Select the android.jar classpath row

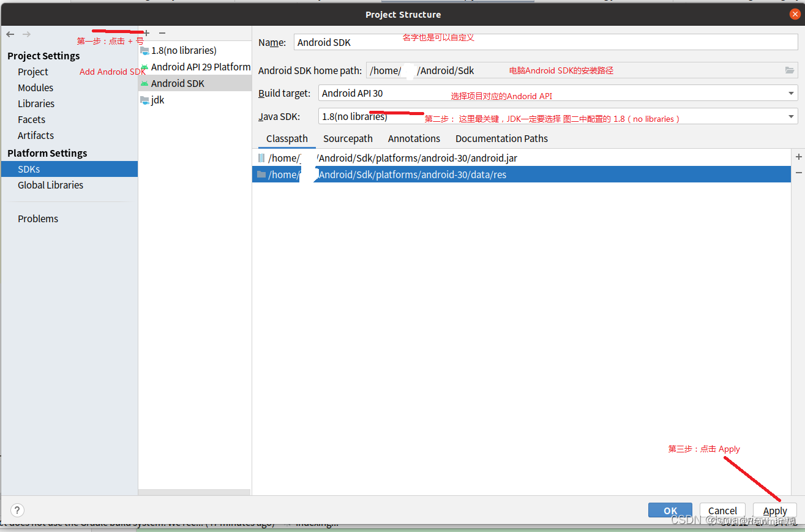(522, 158)
